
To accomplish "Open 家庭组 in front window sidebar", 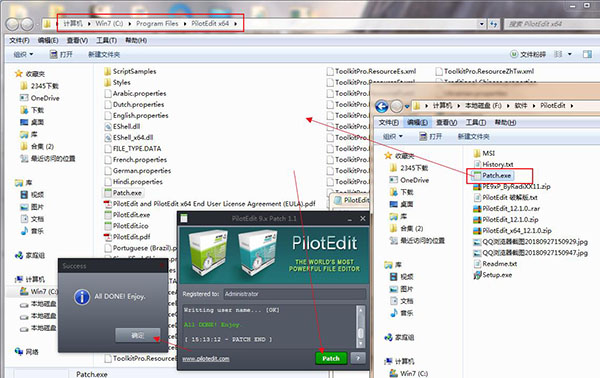I will pos(399,337).
